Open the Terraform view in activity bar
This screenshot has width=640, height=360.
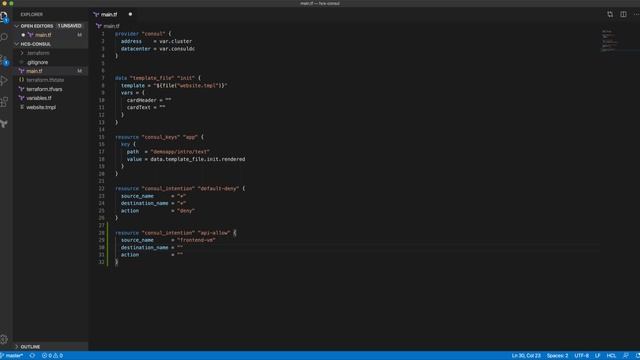pos(4,123)
